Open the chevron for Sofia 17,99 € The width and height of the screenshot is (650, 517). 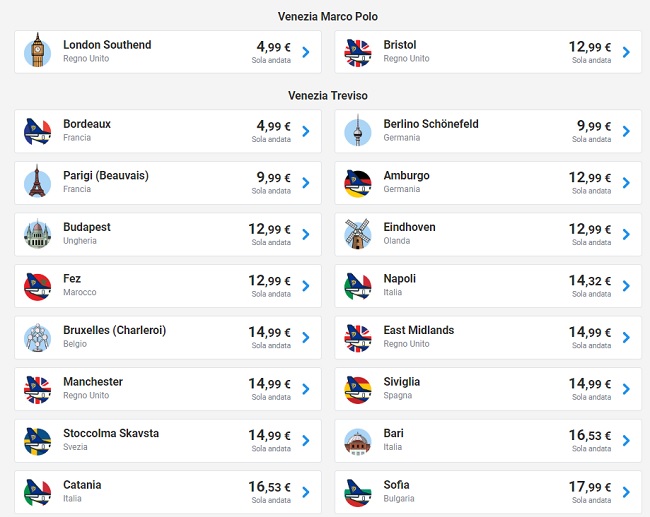point(626,492)
